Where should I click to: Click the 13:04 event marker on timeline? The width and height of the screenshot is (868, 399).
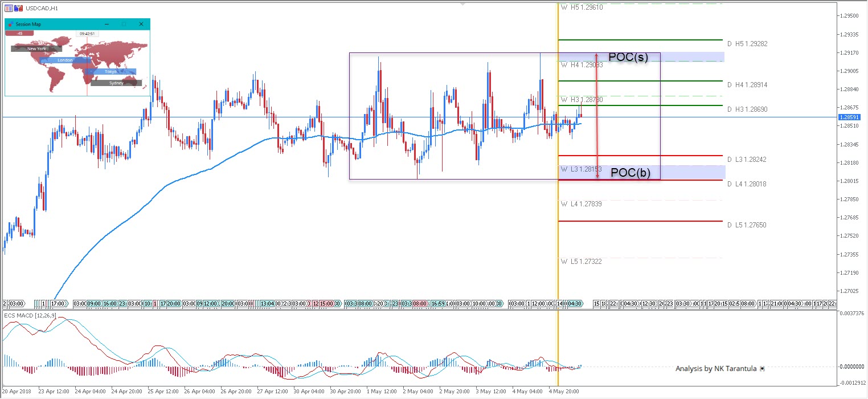(x=267, y=303)
